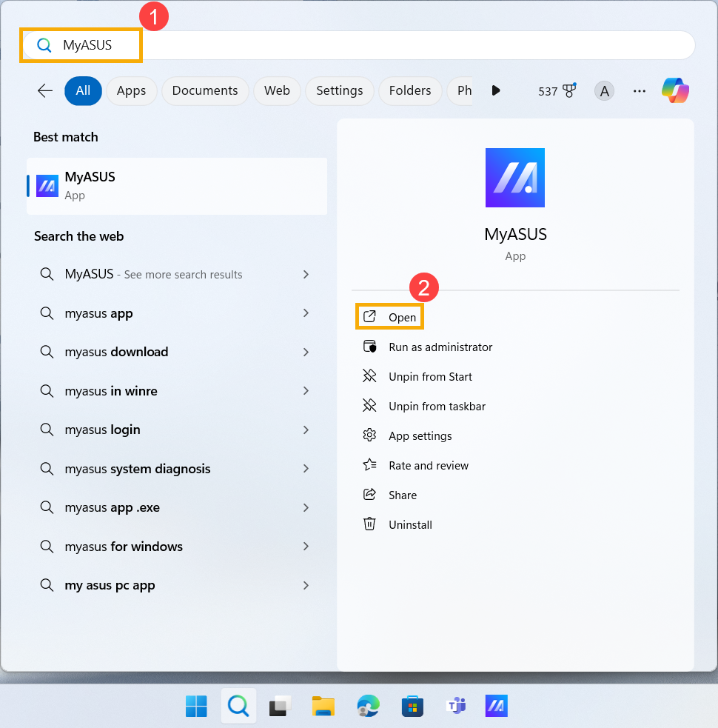Run MyASUS as administrator
This screenshot has height=728, width=718.
427,347
